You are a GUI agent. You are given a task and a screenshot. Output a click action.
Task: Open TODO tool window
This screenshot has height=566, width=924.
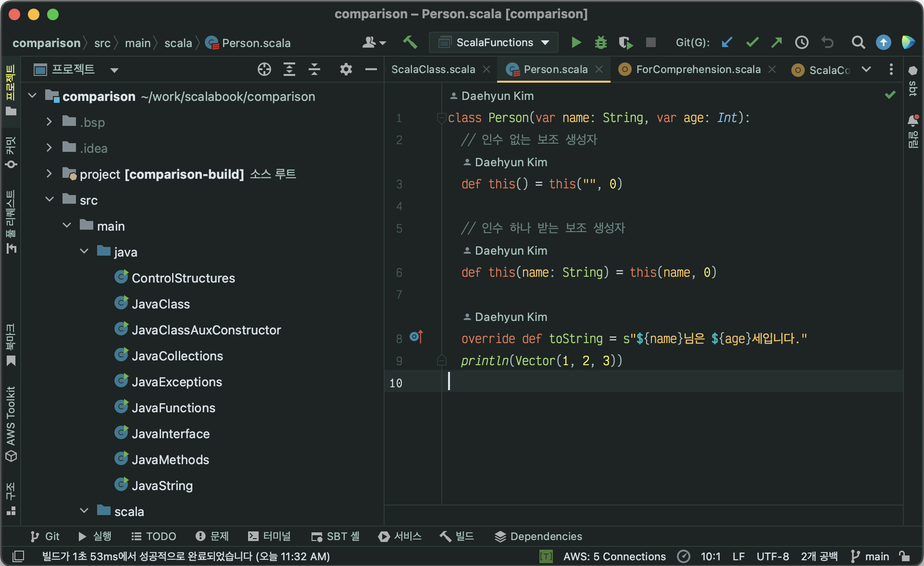coord(154,536)
